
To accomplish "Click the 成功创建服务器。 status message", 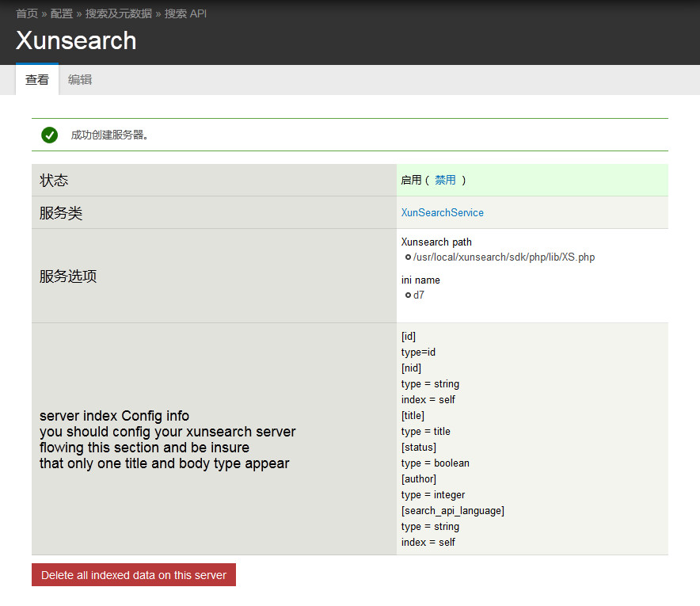I will (109, 135).
